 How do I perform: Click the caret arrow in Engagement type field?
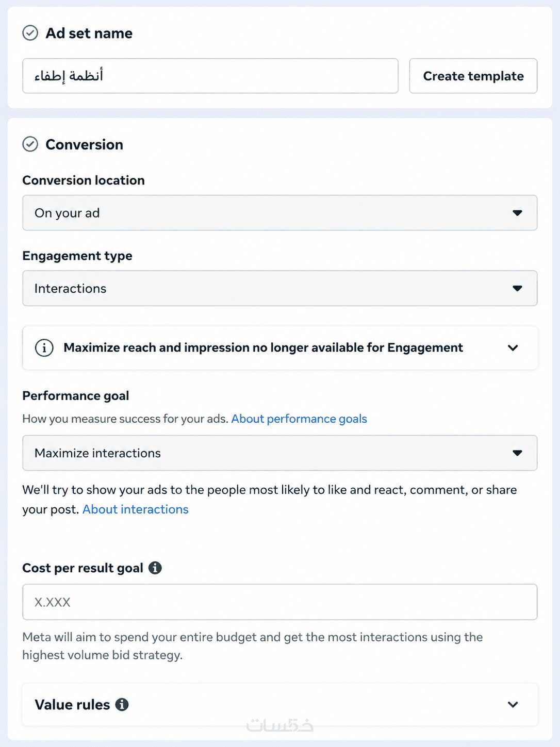[x=517, y=288]
